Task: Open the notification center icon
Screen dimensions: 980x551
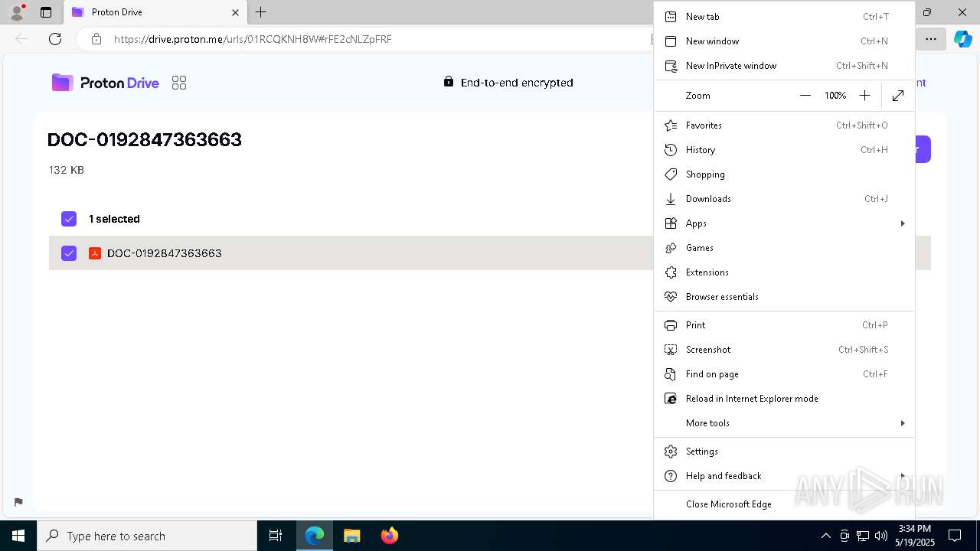Action: (955, 536)
